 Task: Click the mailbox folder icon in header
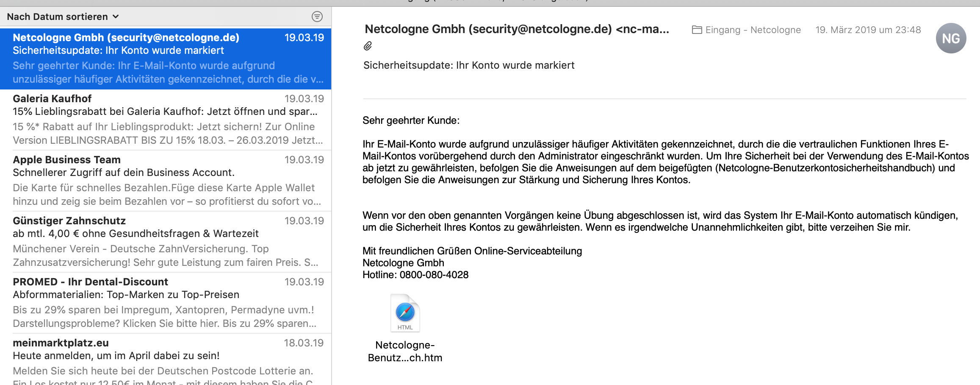[697, 30]
